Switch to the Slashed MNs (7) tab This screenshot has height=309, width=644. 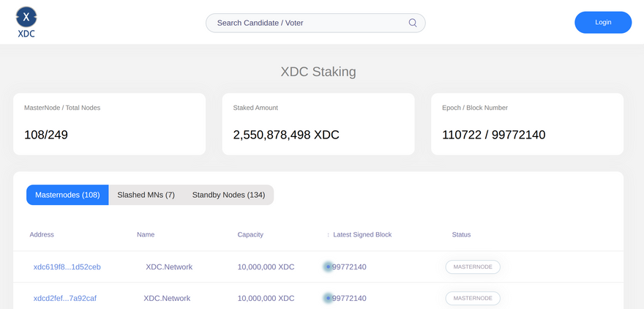[146, 195]
